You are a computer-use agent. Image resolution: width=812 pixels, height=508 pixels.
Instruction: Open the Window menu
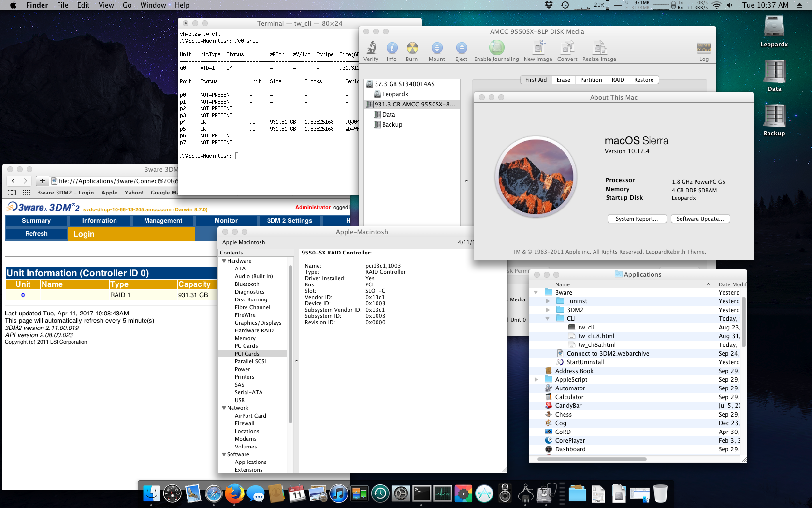click(x=153, y=5)
